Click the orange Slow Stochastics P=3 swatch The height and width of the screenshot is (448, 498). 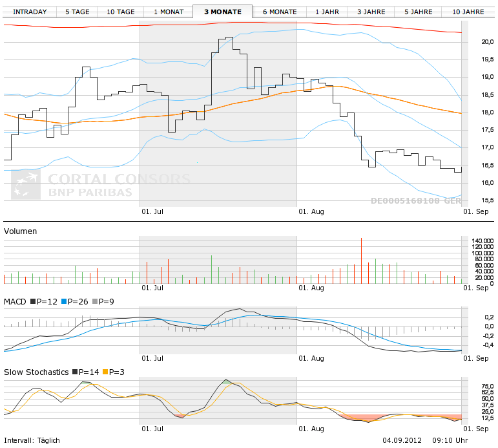pyautogui.click(x=107, y=372)
